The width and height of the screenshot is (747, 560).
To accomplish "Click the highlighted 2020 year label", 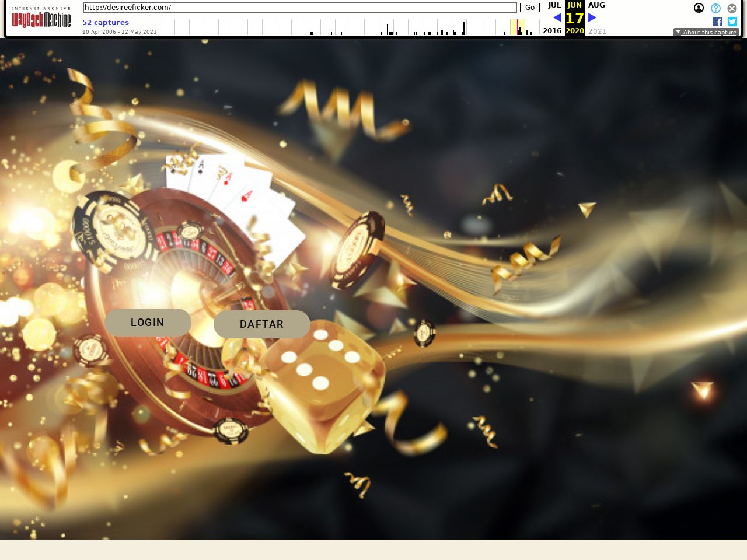I will point(575,31).
